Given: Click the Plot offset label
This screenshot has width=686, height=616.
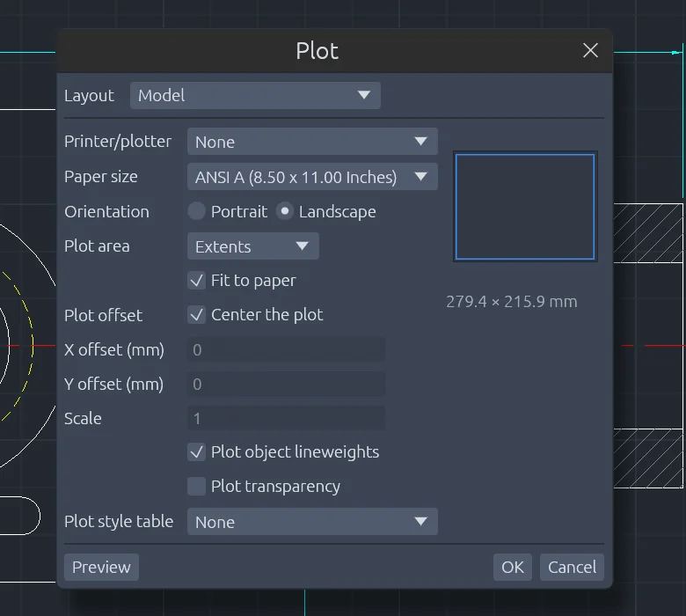Looking at the screenshot, I should [103, 315].
